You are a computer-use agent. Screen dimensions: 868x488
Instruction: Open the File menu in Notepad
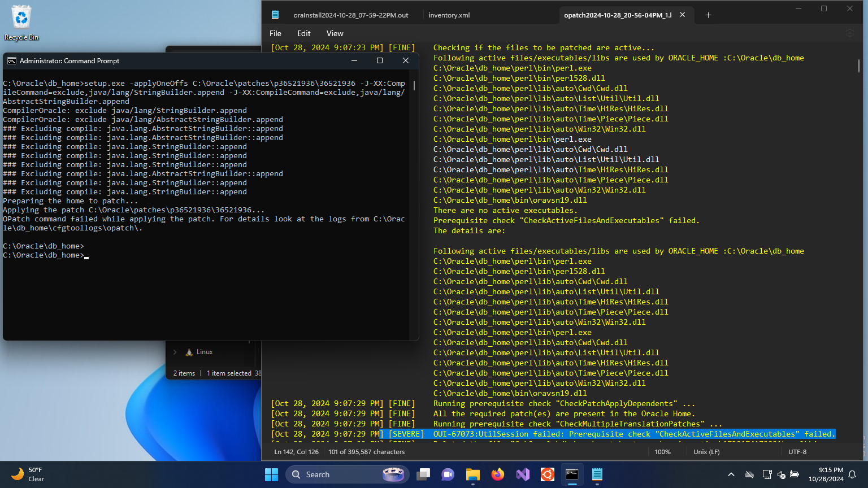(x=275, y=33)
